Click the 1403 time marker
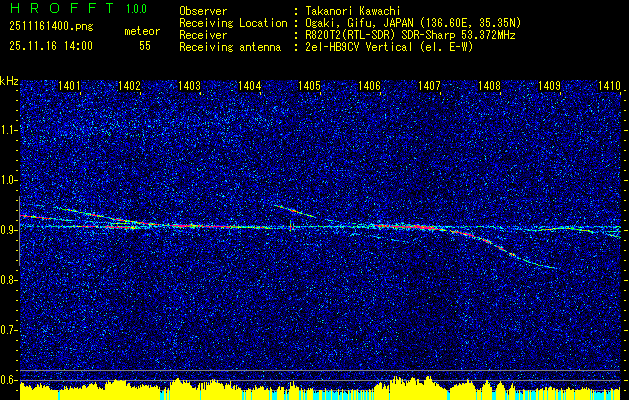The height and width of the screenshot is (400, 629). [189, 85]
